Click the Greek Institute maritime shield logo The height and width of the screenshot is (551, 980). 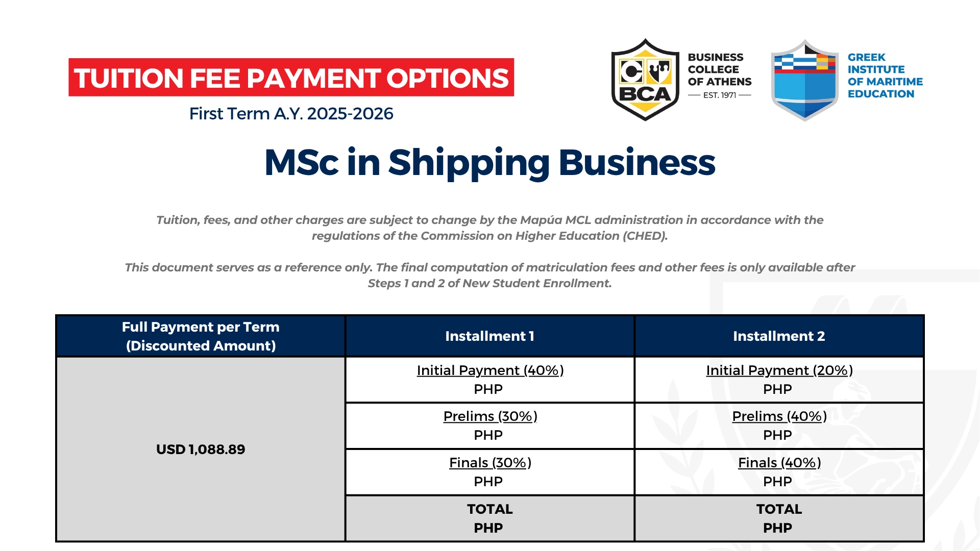pos(805,80)
